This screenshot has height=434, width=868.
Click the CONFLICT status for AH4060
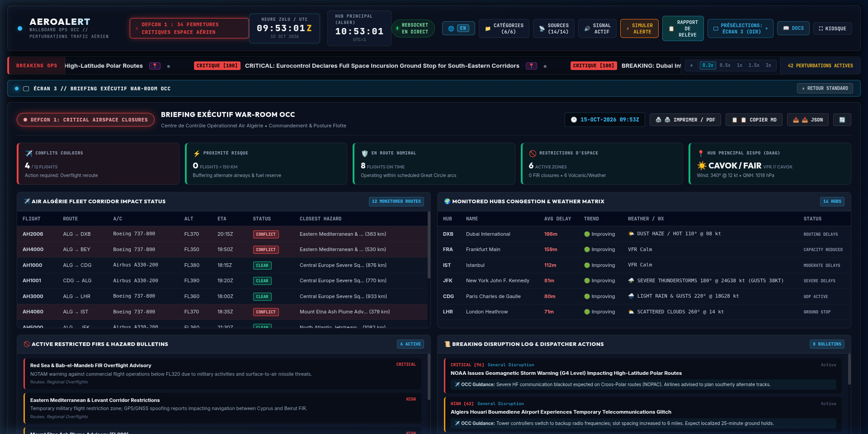266,312
